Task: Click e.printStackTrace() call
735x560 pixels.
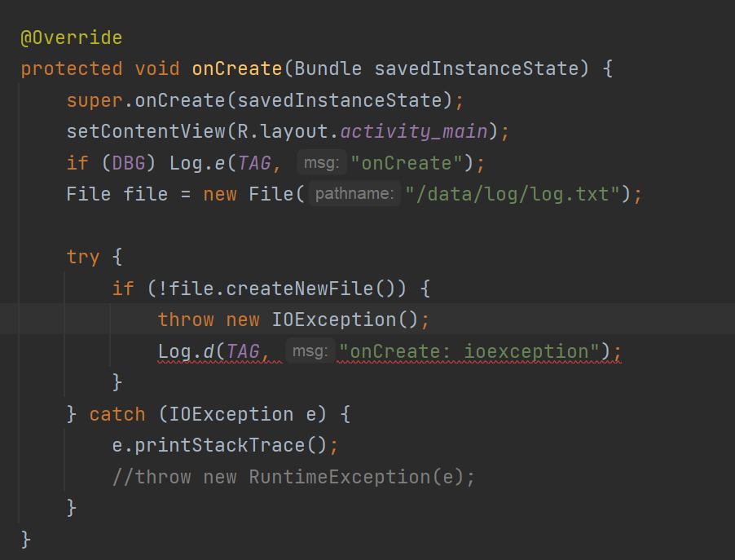Action: 219,446
